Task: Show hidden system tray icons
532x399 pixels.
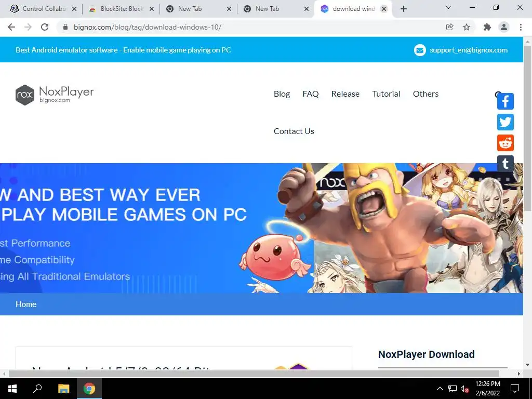Action: coord(440,389)
